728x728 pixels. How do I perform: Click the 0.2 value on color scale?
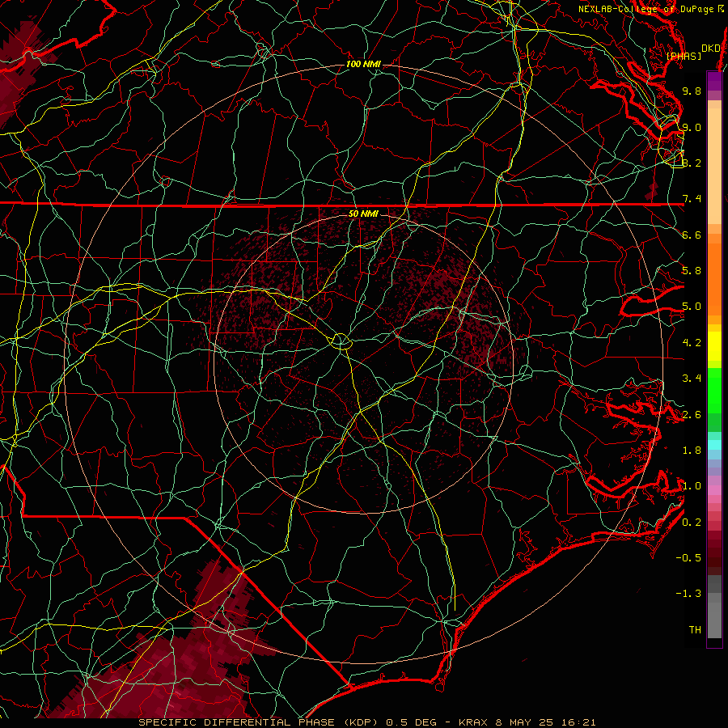[692, 523]
